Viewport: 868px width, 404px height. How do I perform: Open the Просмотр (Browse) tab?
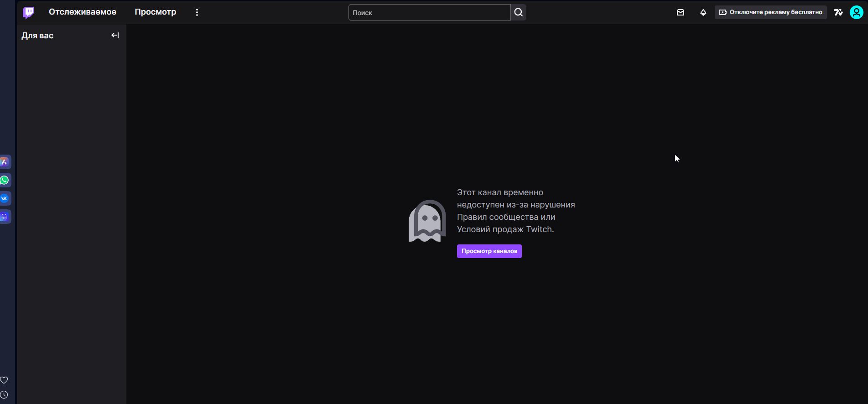click(x=155, y=12)
